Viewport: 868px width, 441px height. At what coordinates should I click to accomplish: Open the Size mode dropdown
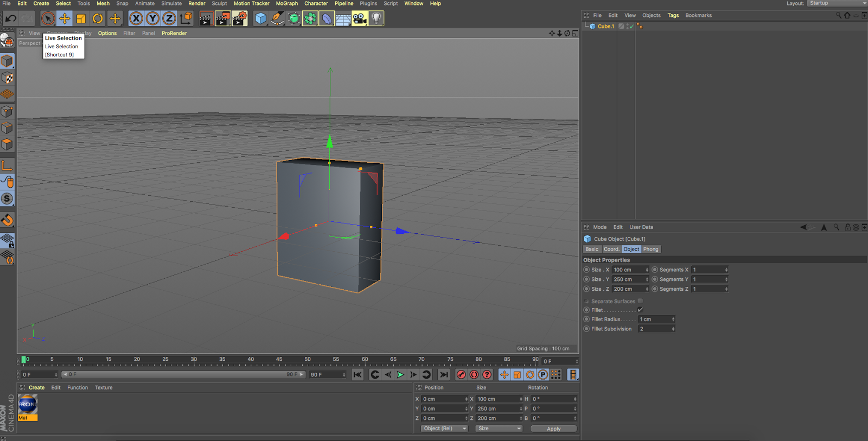pyautogui.click(x=499, y=429)
